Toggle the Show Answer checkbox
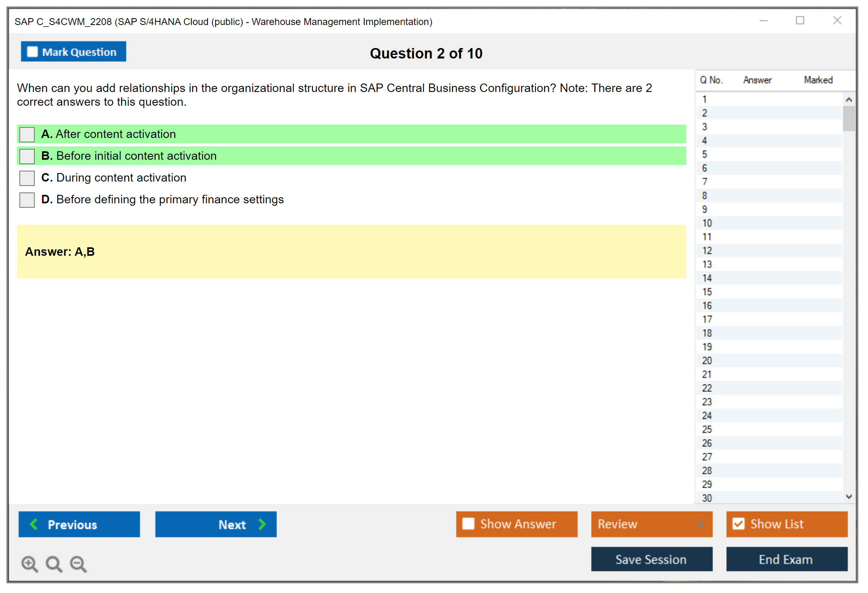This screenshot has height=593, width=868. 468,524
